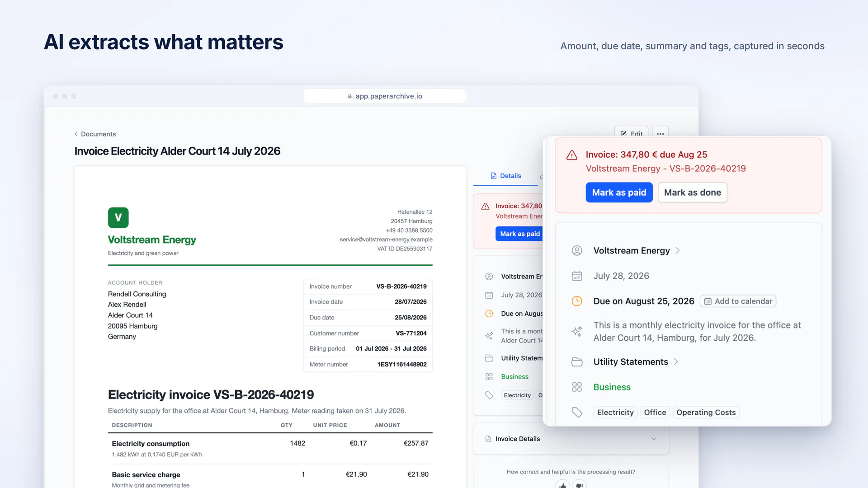
Task: Click invoice number VS-B-2026-40219 in table
Action: [401, 286]
